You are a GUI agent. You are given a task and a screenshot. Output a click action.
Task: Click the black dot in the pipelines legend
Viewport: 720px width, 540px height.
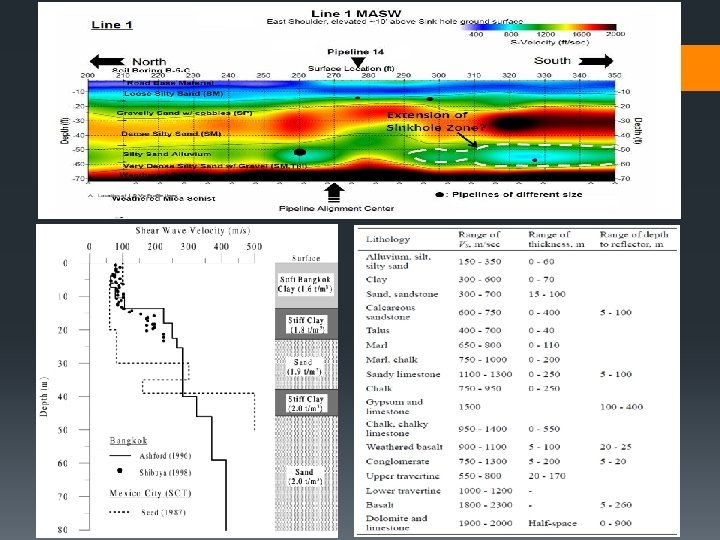pos(439,195)
